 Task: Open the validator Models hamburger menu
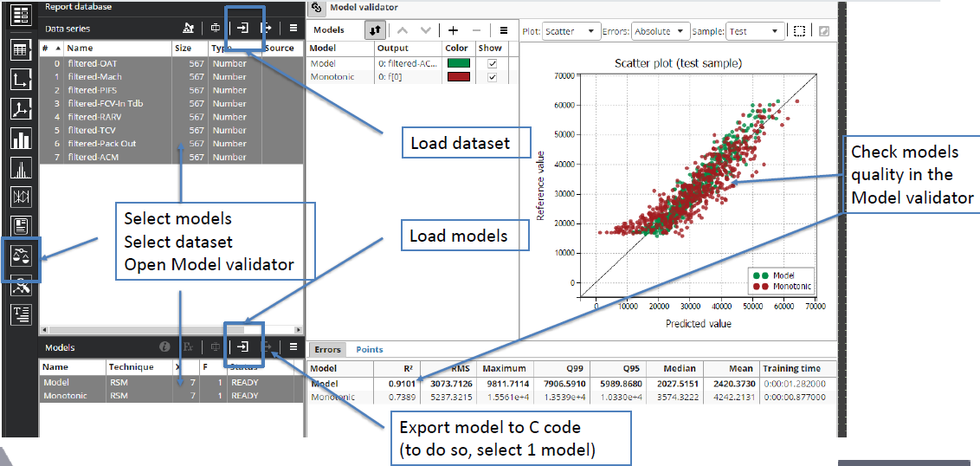pyautogui.click(x=503, y=30)
